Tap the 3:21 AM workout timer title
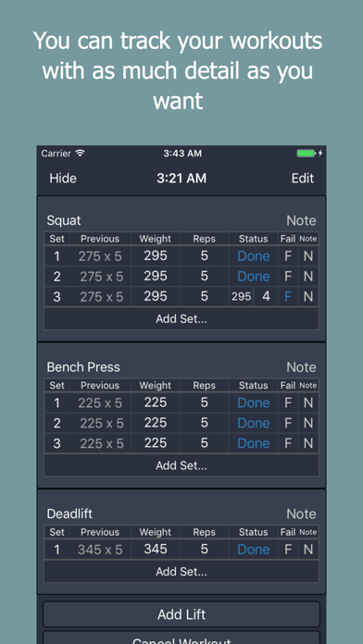Image resolution: width=363 pixels, height=644 pixels. (181, 179)
